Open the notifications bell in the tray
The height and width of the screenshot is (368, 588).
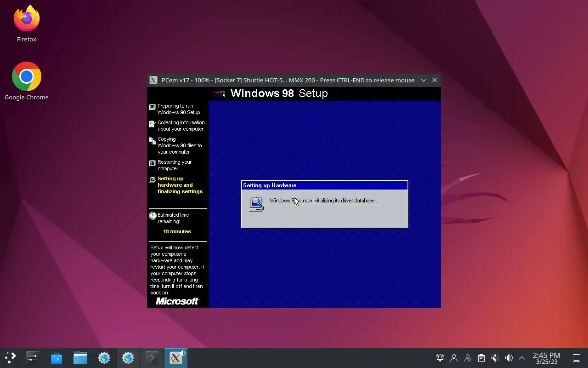pos(440,358)
